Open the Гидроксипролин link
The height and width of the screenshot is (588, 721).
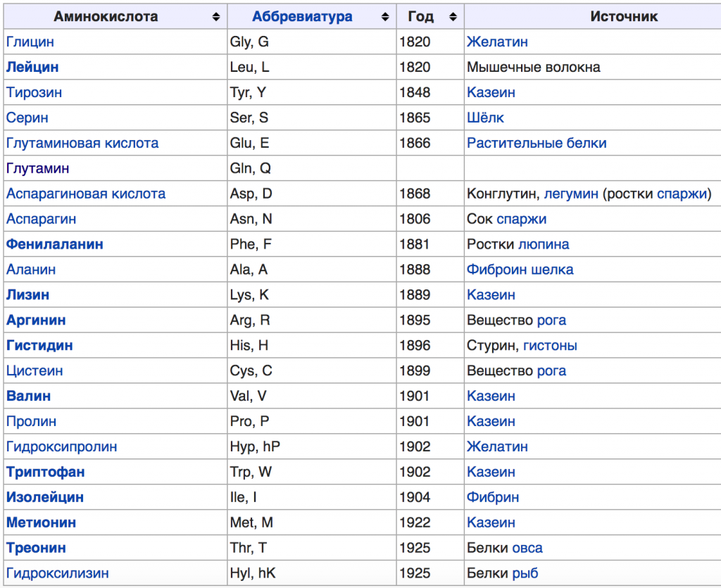click(x=62, y=446)
